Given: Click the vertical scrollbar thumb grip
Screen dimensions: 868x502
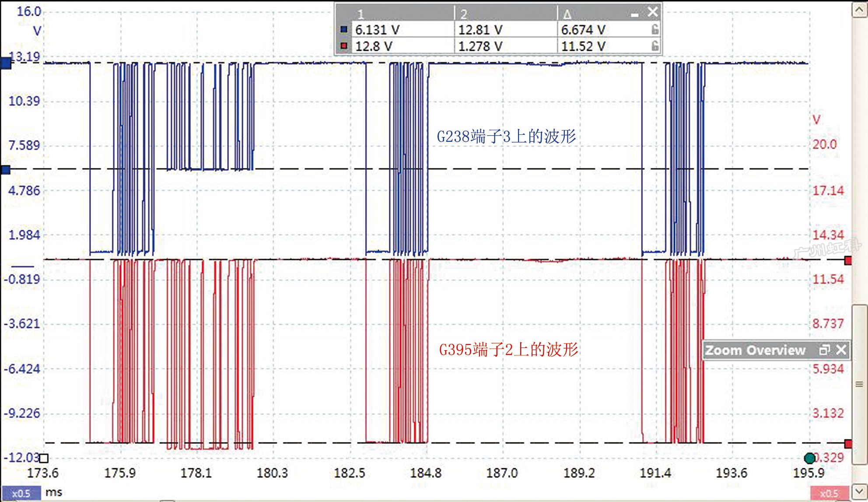Looking at the screenshot, I should pyautogui.click(x=859, y=384).
